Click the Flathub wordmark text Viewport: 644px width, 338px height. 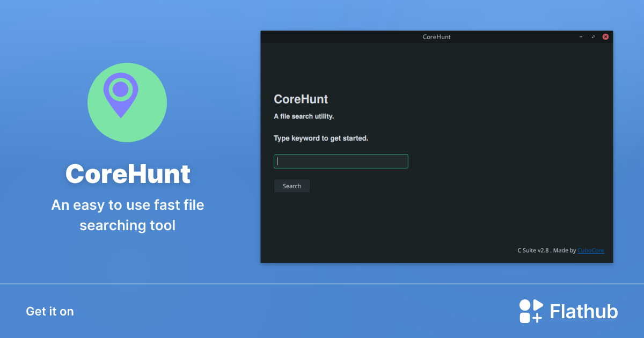click(x=583, y=310)
